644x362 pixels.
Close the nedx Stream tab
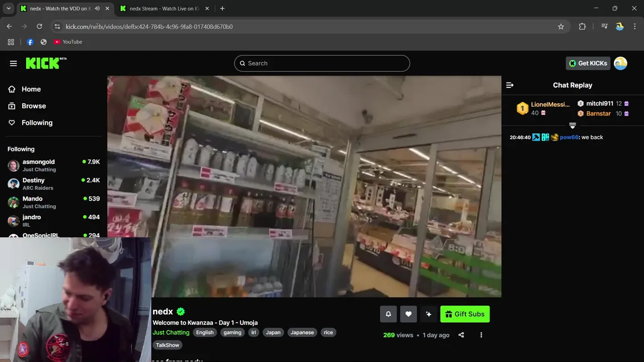207,9
